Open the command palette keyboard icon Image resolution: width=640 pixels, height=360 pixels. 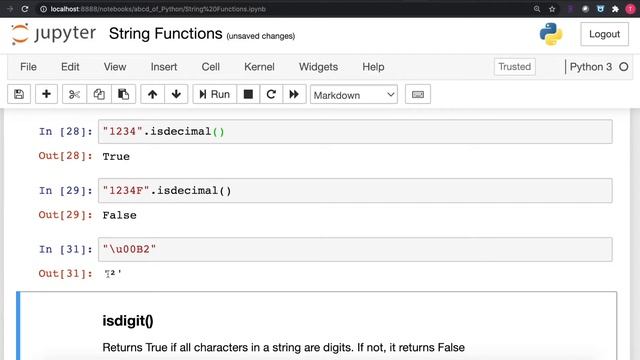pos(418,95)
